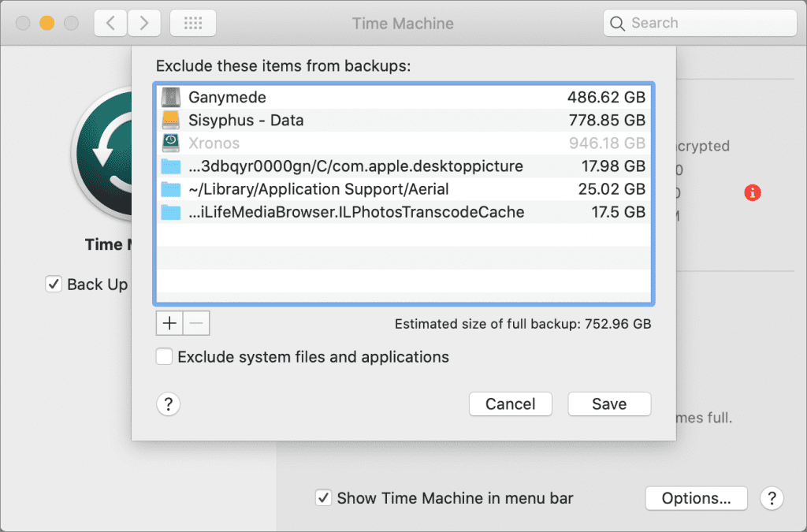807x532 pixels.
Task: Open Show All preferences grid icon
Action: [x=195, y=23]
